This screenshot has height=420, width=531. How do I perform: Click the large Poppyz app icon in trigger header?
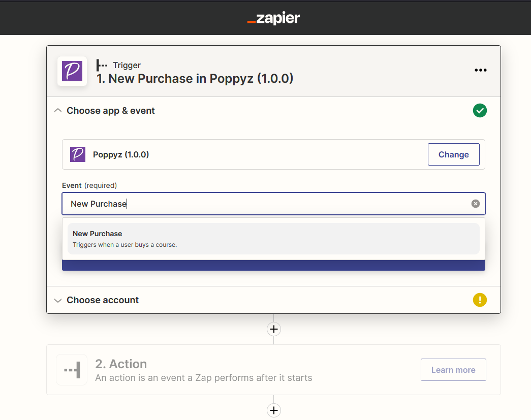(72, 71)
